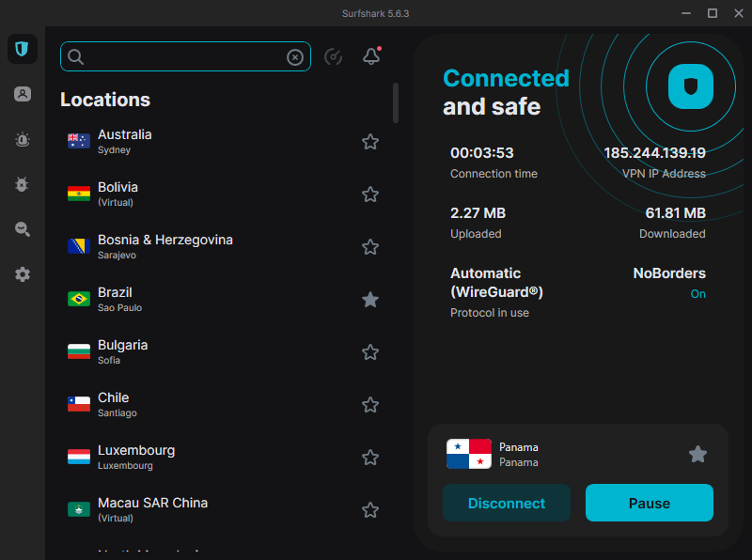Connect to Bulgaria Sofia
Viewport: 752px width, 560px height.
(224, 352)
